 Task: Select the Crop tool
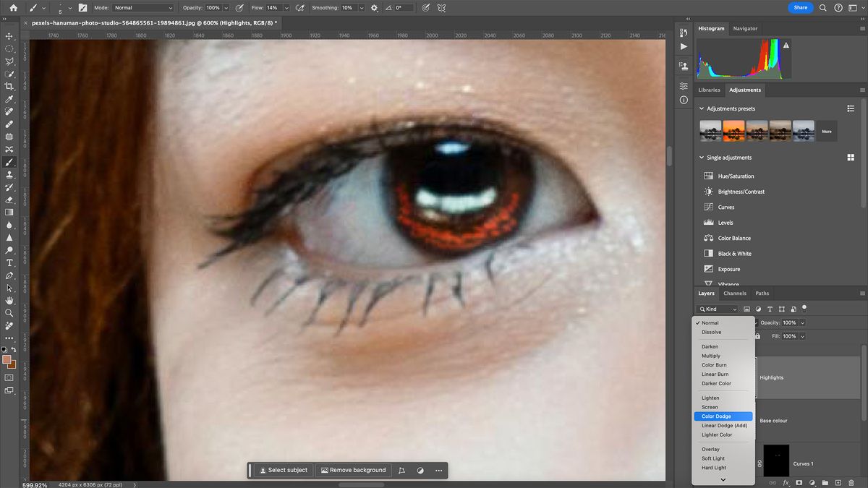click(9, 86)
